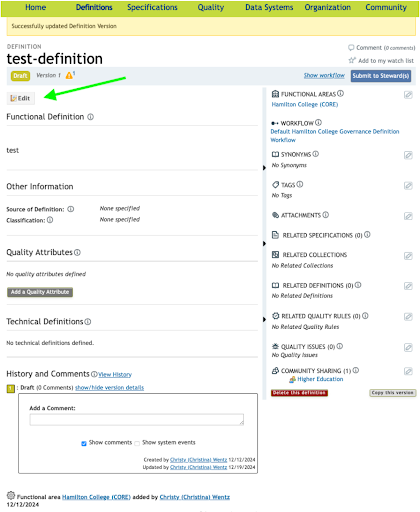Open the Tags edit pencil icon
Image resolution: width=420 pixels, height=512 pixels.
pos(408,186)
